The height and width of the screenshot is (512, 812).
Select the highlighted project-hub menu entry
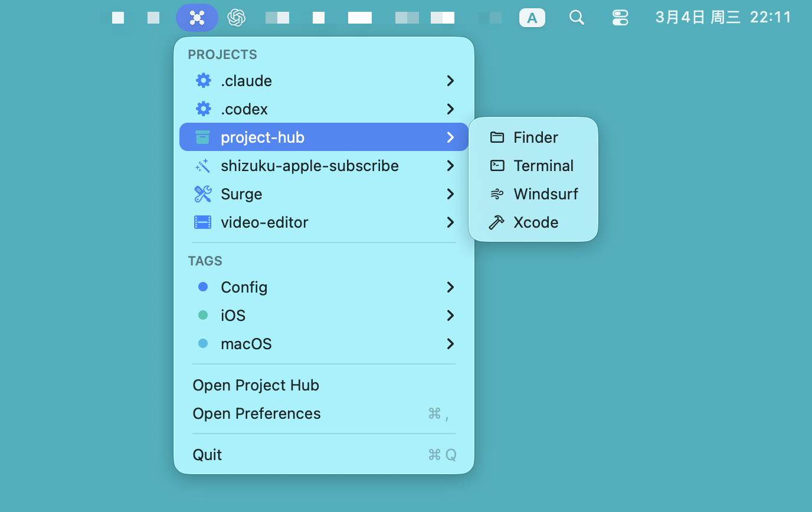tap(324, 137)
